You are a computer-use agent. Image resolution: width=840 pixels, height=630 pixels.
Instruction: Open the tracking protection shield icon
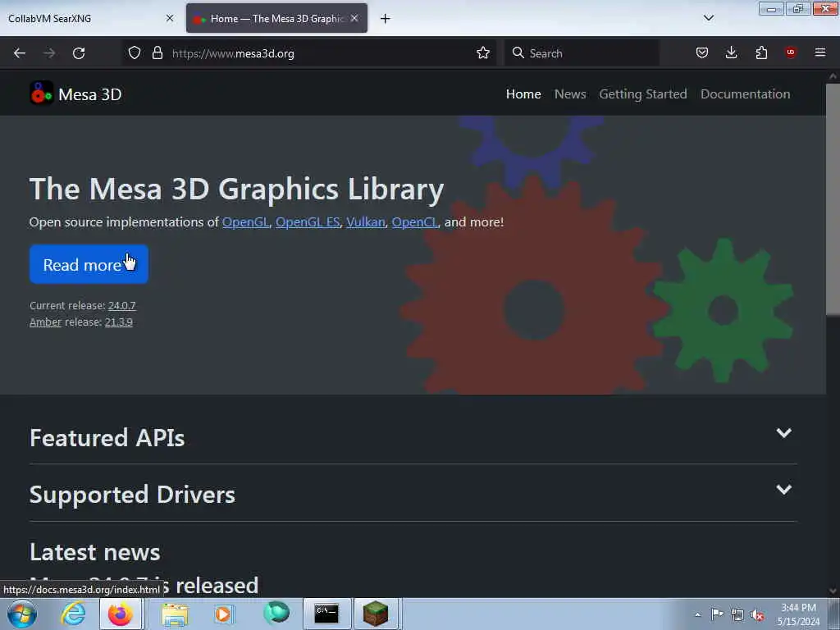(x=135, y=52)
